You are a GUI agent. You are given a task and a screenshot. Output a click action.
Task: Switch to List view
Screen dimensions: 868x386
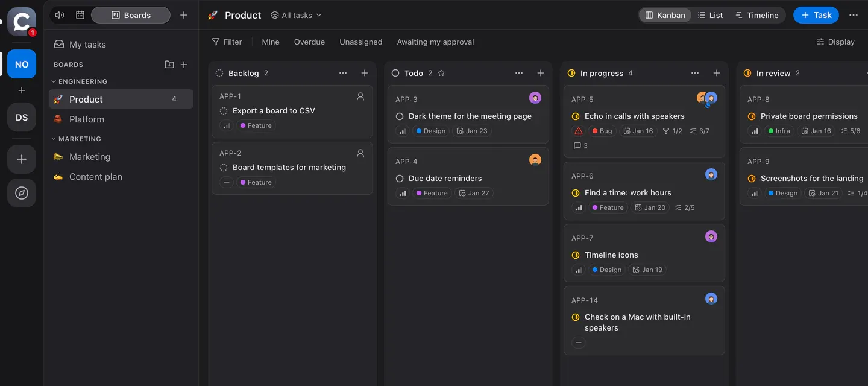click(x=710, y=15)
